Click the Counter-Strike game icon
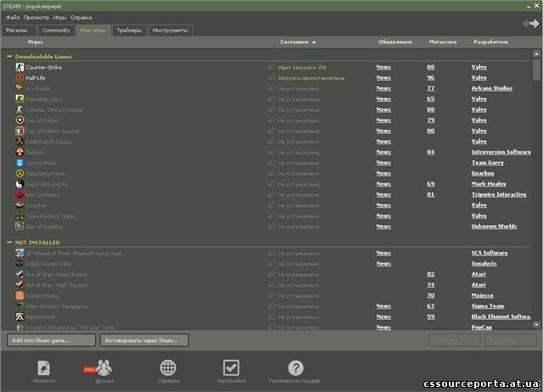The image size is (543, 392). 20,67
